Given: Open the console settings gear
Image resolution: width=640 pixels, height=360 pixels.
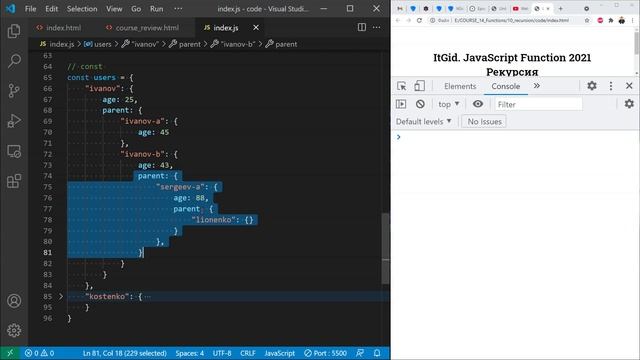Looking at the screenshot, I should (x=629, y=104).
